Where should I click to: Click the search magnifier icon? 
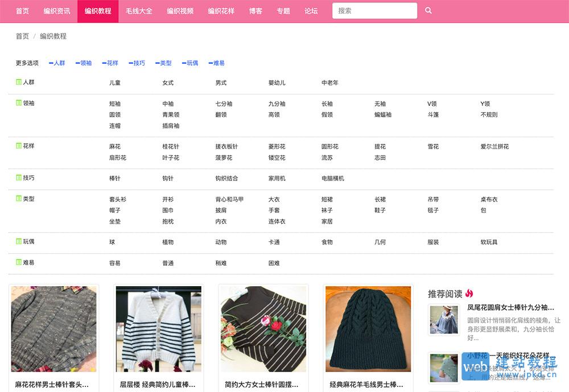click(428, 10)
